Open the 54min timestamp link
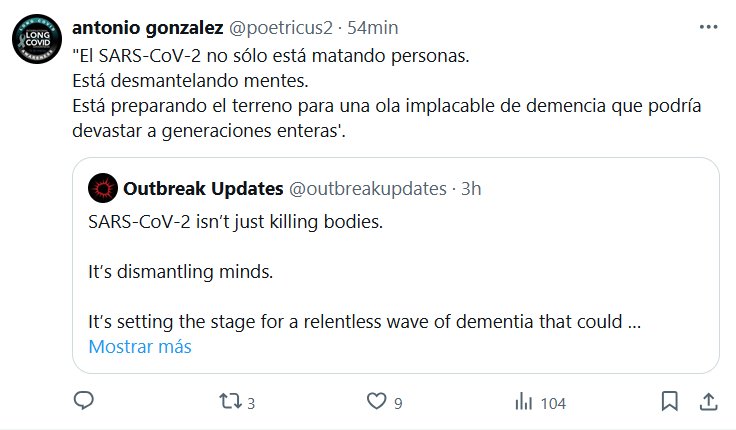Screen dimensions: 736x430 coord(374,24)
